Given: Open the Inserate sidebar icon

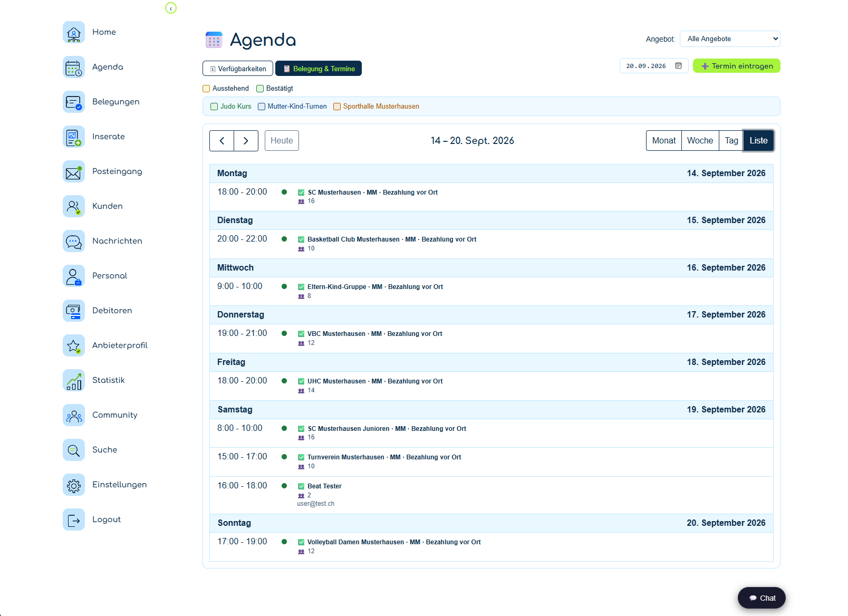Looking at the screenshot, I should [74, 137].
